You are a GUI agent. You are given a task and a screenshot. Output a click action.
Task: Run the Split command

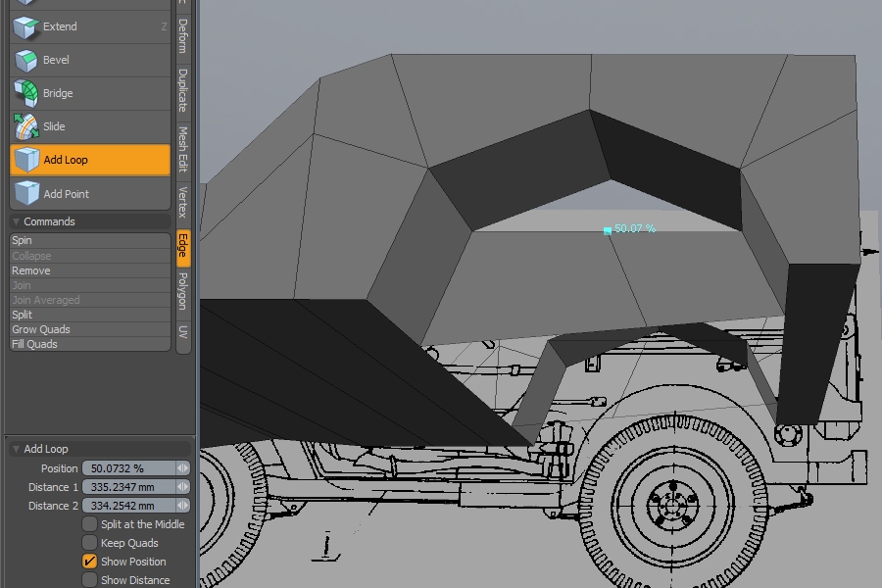click(x=90, y=315)
